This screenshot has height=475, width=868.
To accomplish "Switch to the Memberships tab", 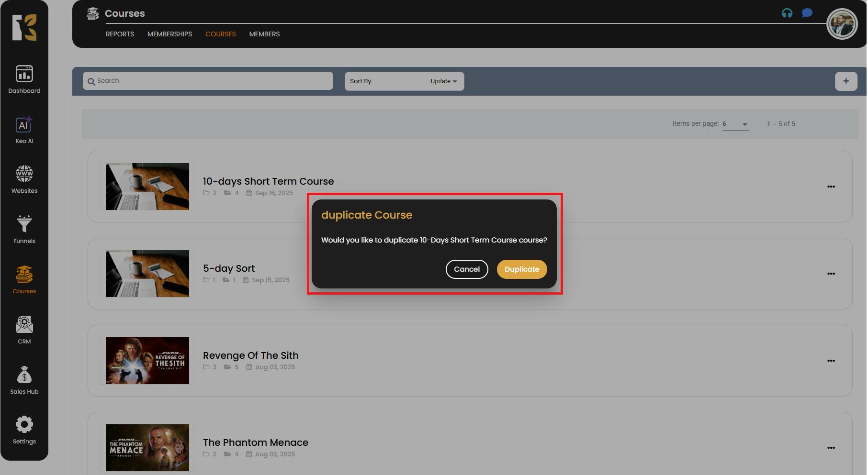I will tap(169, 34).
